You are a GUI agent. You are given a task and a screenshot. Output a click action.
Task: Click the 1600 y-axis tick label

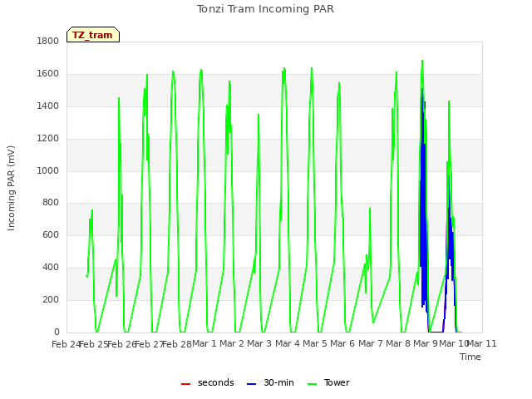48,74
